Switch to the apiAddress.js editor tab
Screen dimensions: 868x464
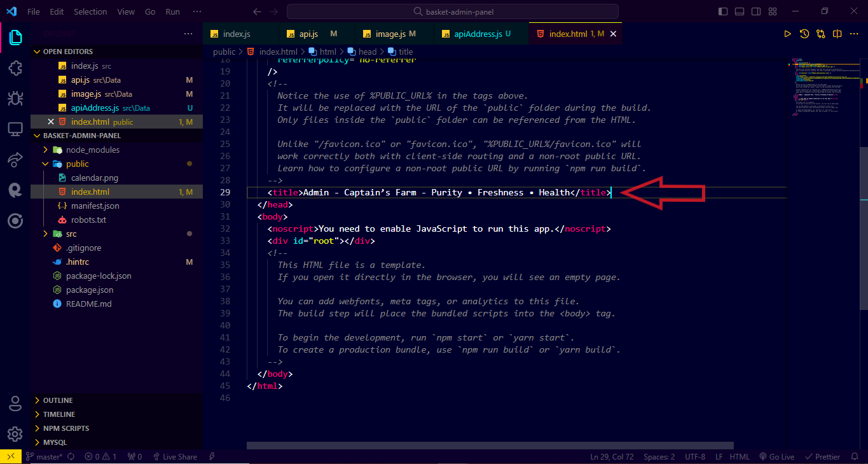pos(481,34)
